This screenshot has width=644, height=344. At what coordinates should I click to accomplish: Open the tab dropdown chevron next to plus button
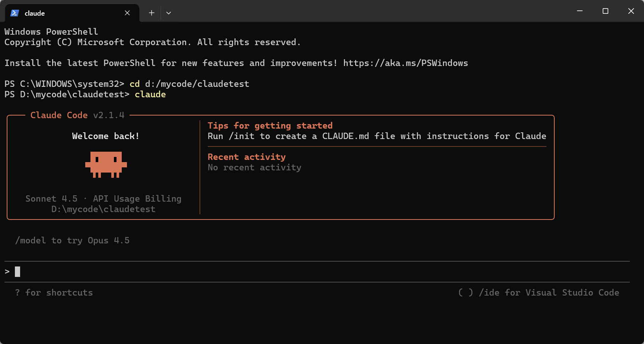169,13
